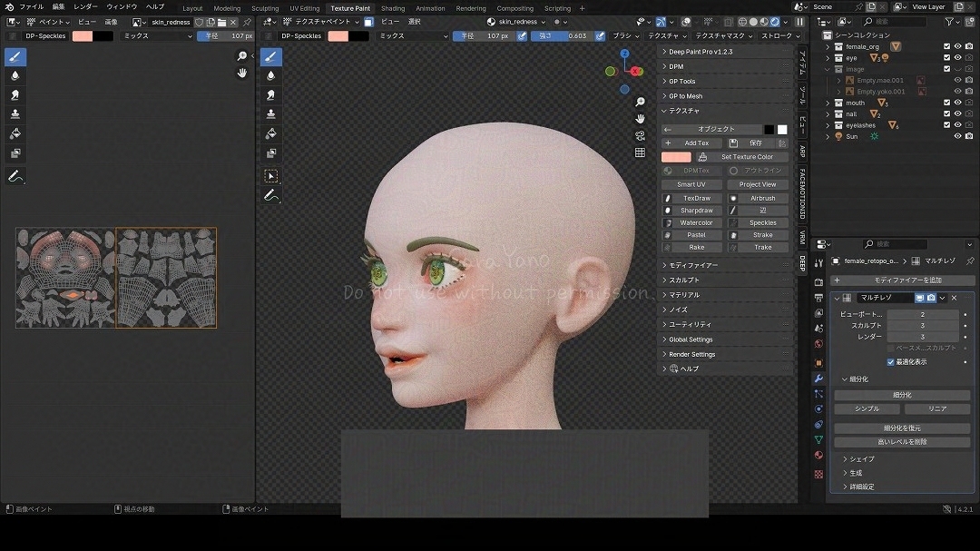Screen dimensions: 980x551
Task: Collapse the テクスチャ panel
Action: tap(726, 111)
